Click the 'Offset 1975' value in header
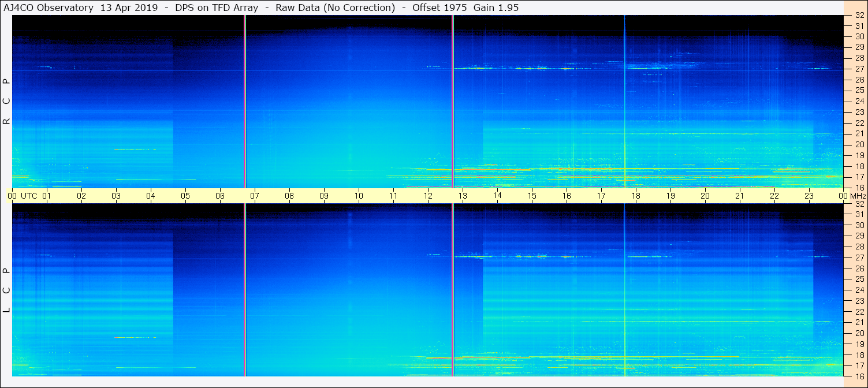The height and width of the screenshot is (388, 868). click(439, 8)
